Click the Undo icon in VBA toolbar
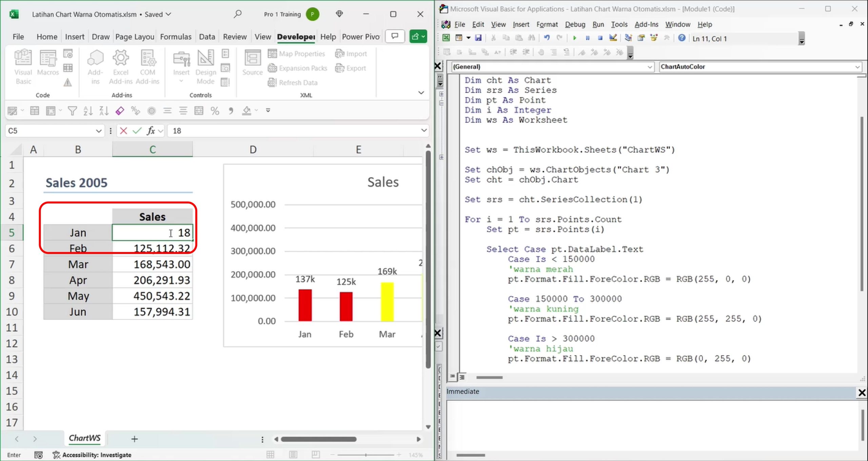This screenshot has width=868, height=461. tap(547, 38)
